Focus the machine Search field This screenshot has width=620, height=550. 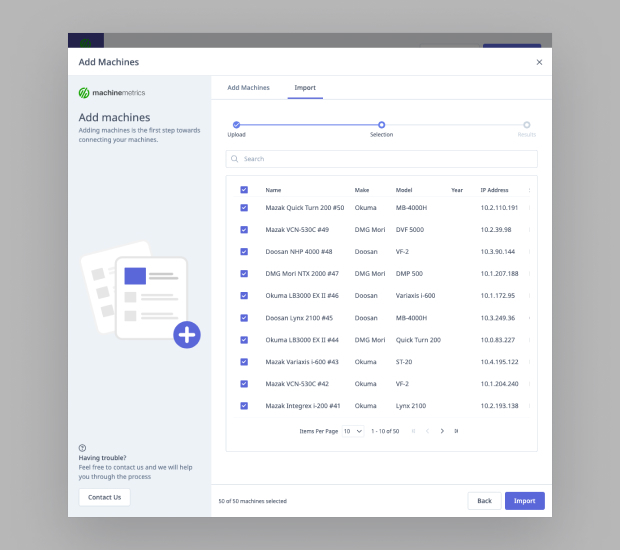(x=385, y=159)
